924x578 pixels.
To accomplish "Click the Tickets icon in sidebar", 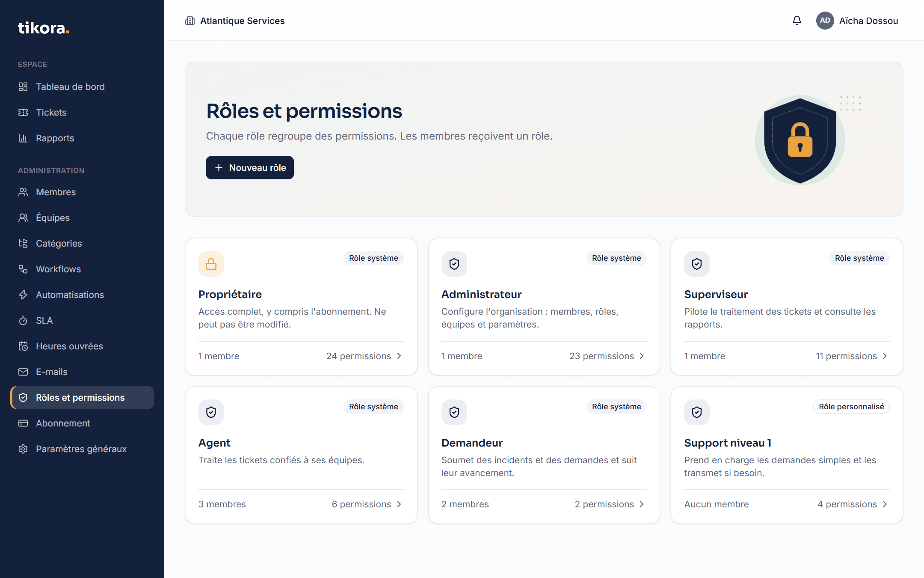I will coord(23,113).
